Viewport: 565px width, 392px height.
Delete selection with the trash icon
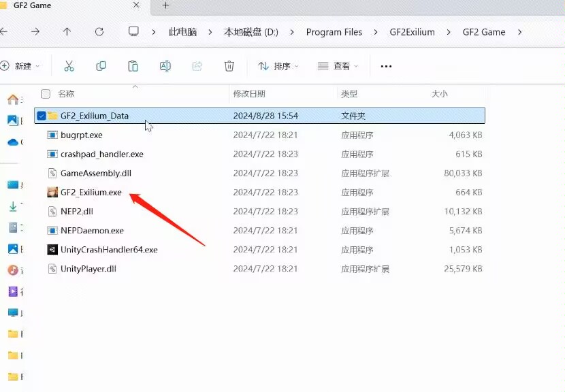pyautogui.click(x=229, y=66)
